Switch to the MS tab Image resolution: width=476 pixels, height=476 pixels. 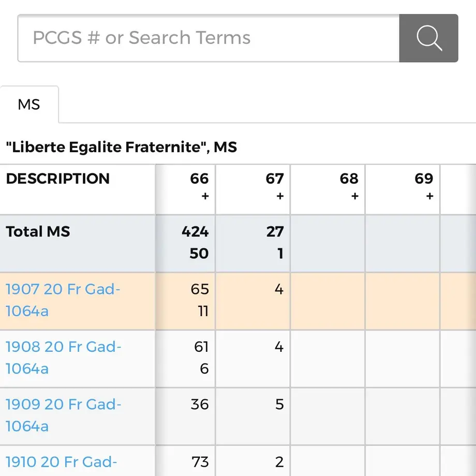point(29,105)
